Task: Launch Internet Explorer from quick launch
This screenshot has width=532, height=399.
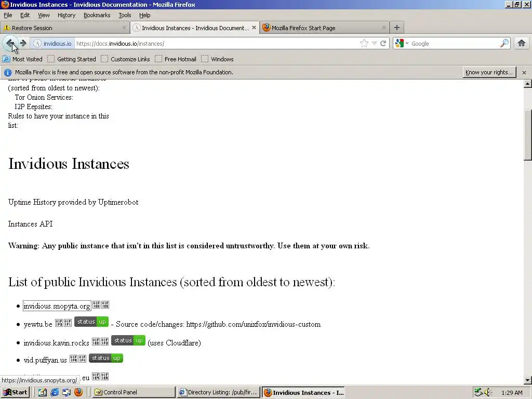Action: (55, 392)
